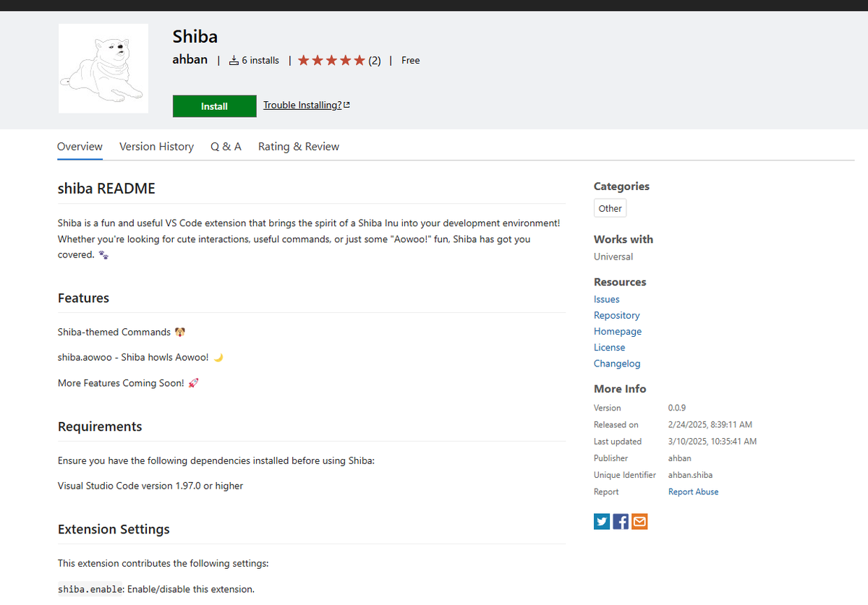Click the Released on date 2/24/2025
Image resolution: width=868 pixels, height=605 pixels.
pyautogui.click(x=710, y=424)
